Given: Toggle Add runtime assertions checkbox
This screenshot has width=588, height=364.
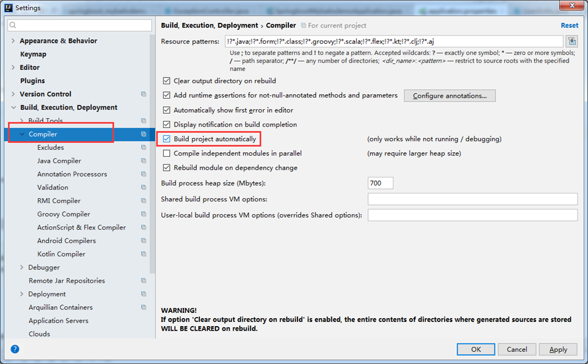Looking at the screenshot, I should [167, 95].
